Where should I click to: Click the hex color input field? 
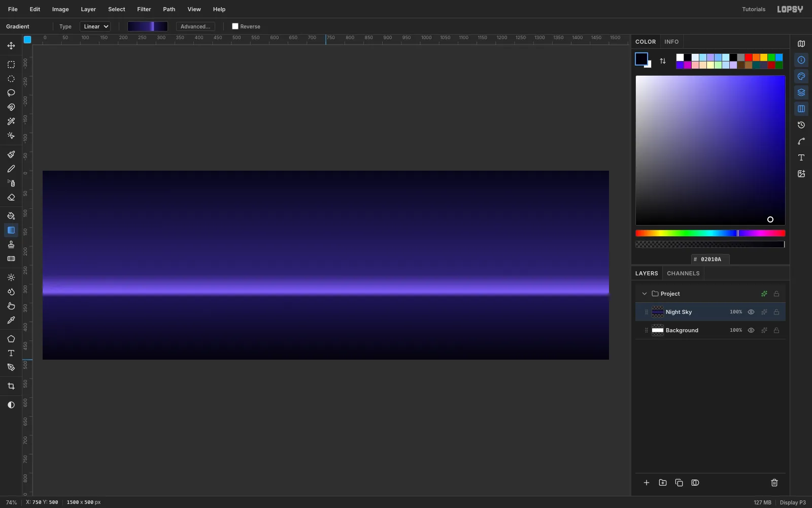tap(710, 259)
